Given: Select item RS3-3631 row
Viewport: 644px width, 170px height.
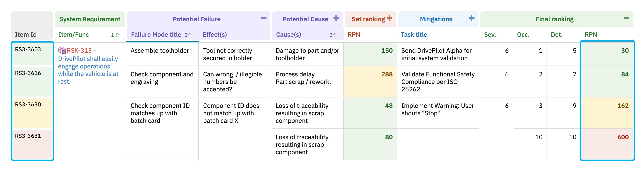Looking at the screenshot, I should pos(32,144).
